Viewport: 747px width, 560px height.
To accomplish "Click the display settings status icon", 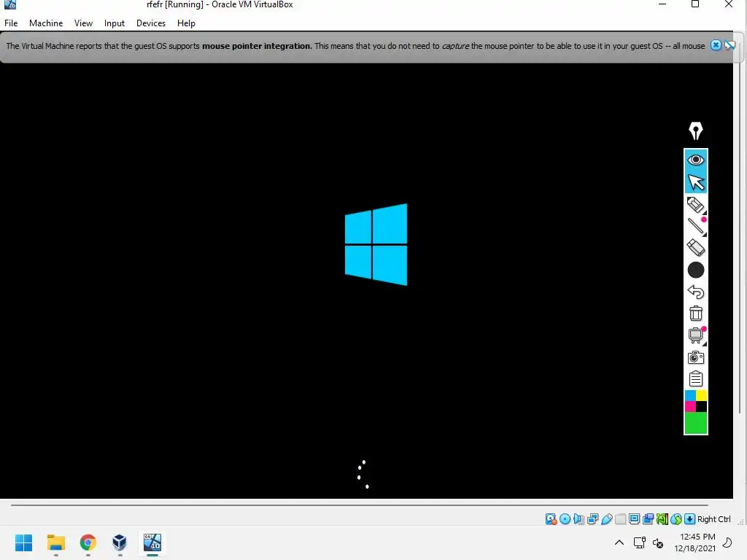I will point(634,519).
